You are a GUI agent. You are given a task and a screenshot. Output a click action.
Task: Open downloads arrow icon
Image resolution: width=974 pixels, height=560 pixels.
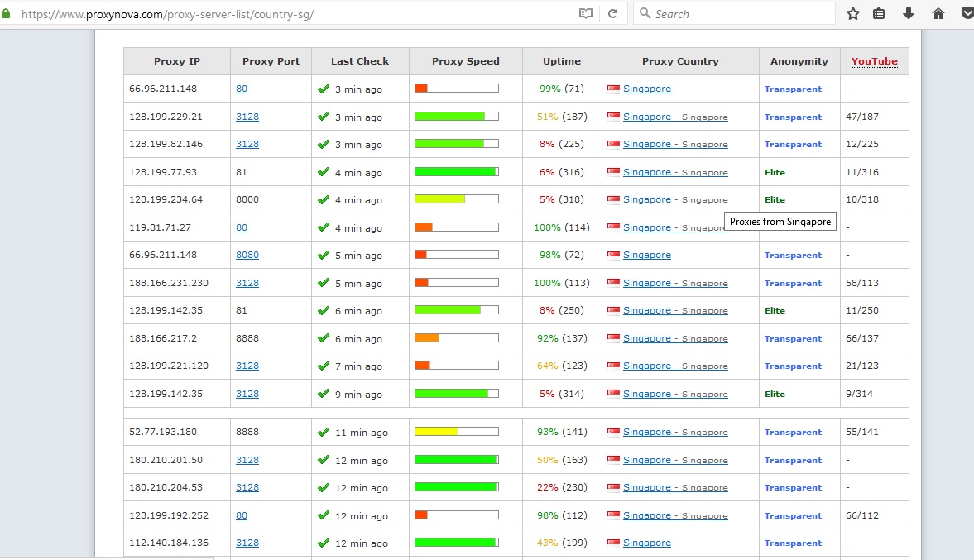tap(908, 14)
